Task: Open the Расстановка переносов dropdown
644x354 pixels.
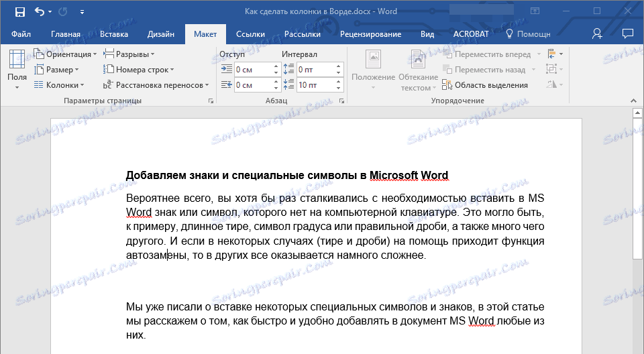Action: [156, 85]
